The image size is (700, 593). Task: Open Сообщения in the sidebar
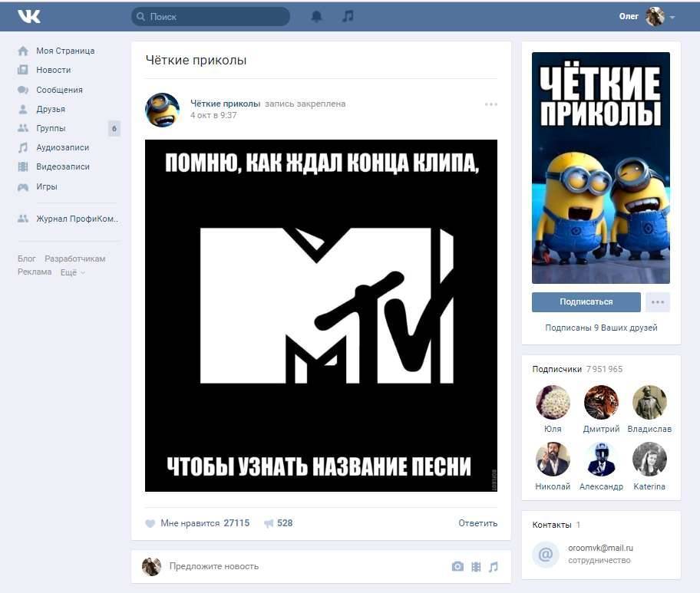coord(59,90)
